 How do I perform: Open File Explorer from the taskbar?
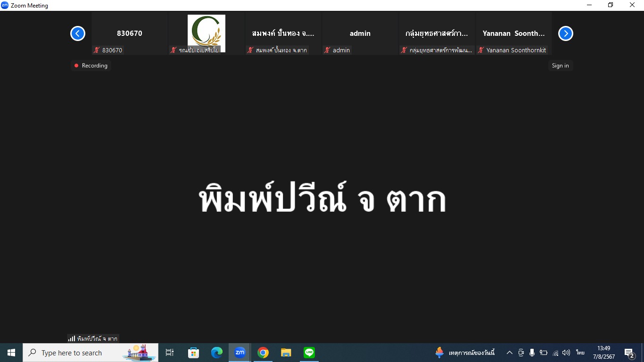click(x=286, y=353)
